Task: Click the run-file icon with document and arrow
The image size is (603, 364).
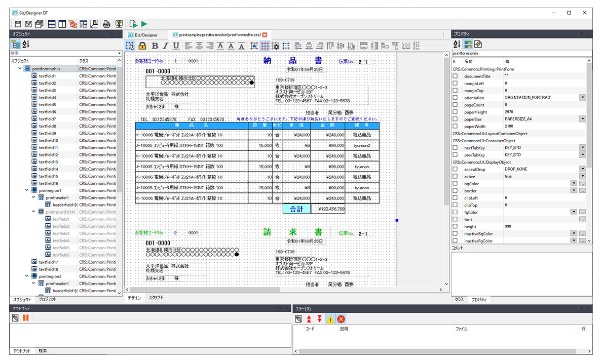Action: click(x=133, y=24)
